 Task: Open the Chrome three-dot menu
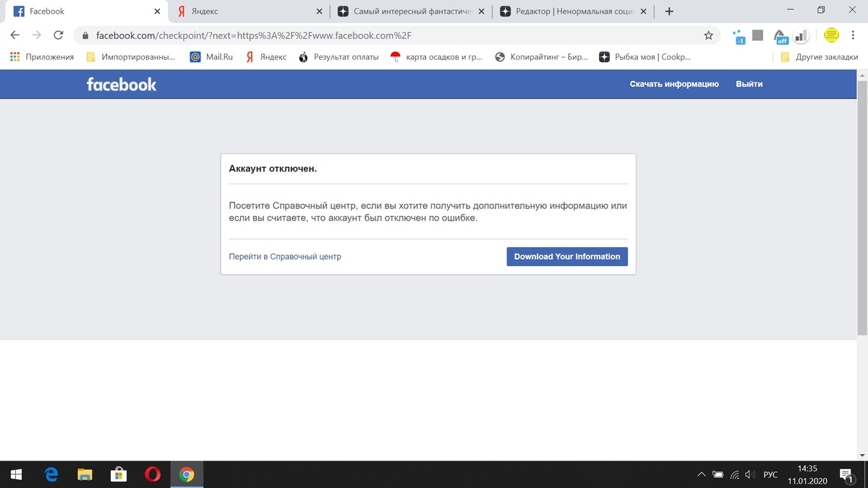point(854,35)
